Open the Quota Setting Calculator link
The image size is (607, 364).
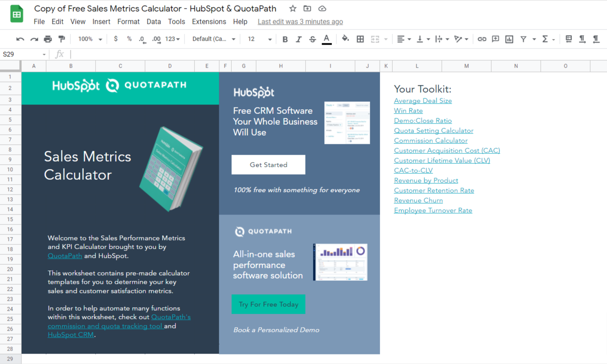[433, 130]
